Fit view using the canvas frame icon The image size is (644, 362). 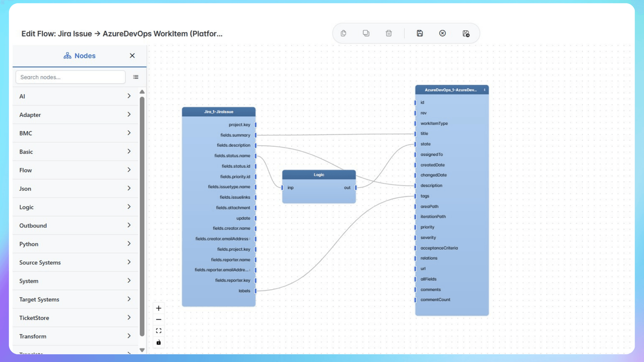pos(158,331)
